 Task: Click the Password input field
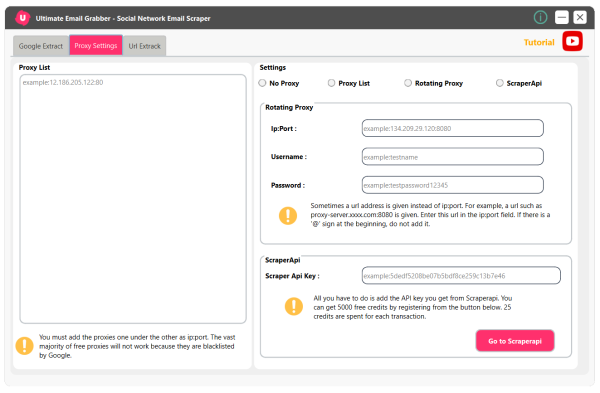tap(453, 185)
